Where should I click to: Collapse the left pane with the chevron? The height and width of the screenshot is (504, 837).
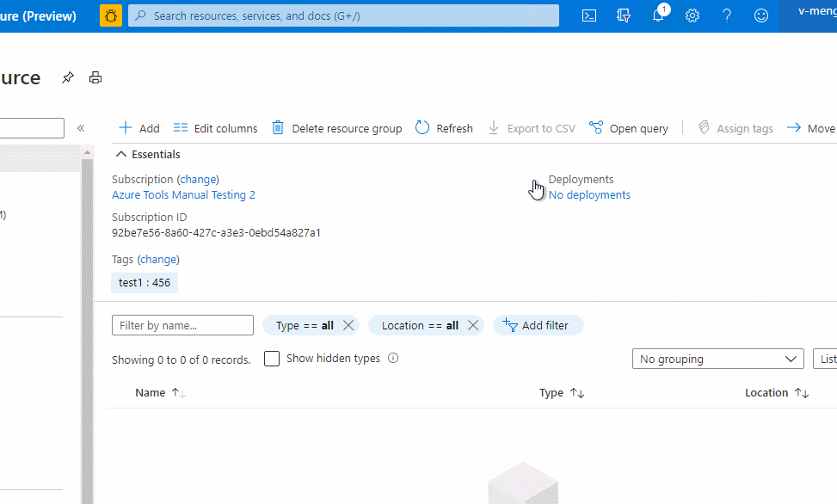pos(81,127)
